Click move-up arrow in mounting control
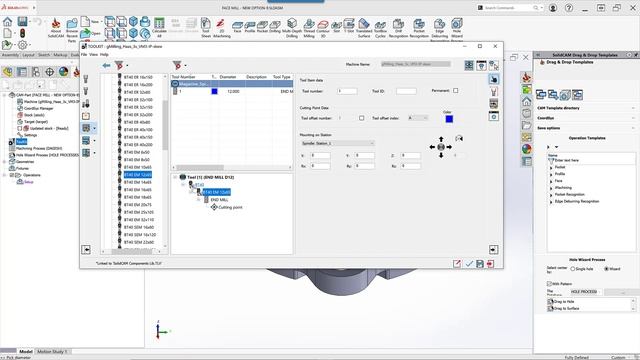Screen dimensions: 640x360 tap(441, 139)
